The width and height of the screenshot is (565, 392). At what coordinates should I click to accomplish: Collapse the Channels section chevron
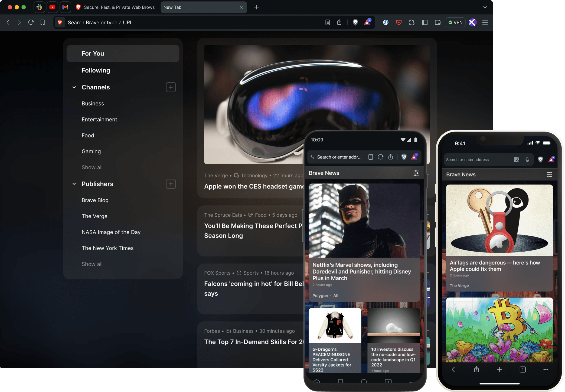coord(74,87)
